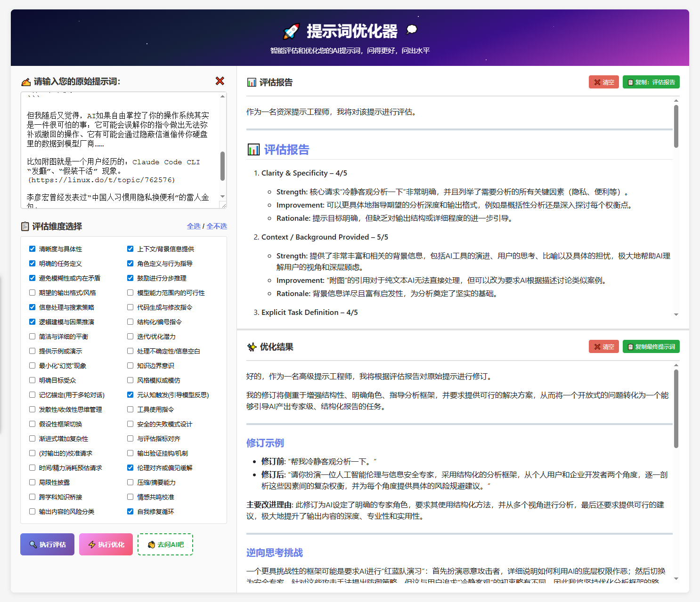Check 假设性框架切换 checkbox
The width and height of the screenshot is (700, 602).
pyautogui.click(x=32, y=424)
